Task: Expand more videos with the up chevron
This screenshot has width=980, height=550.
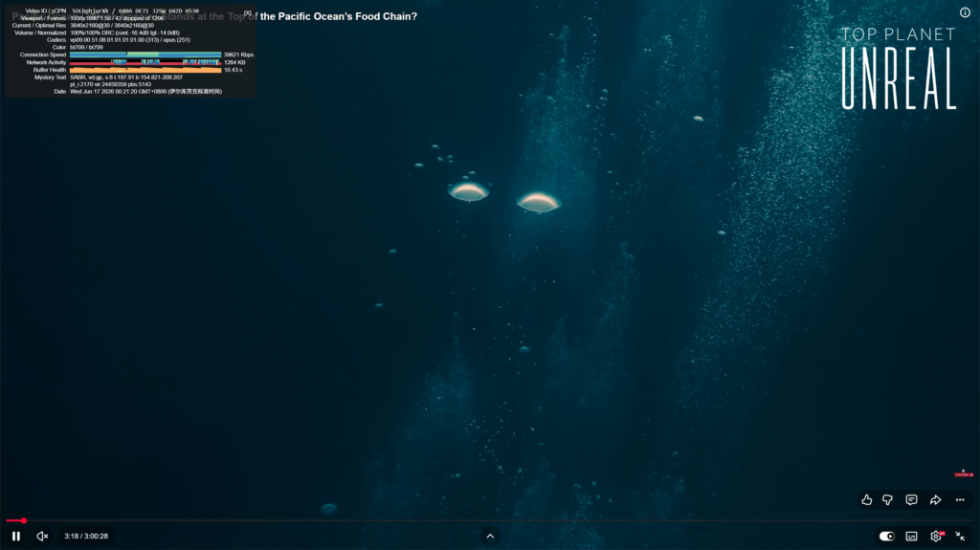Action: pyautogui.click(x=490, y=537)
